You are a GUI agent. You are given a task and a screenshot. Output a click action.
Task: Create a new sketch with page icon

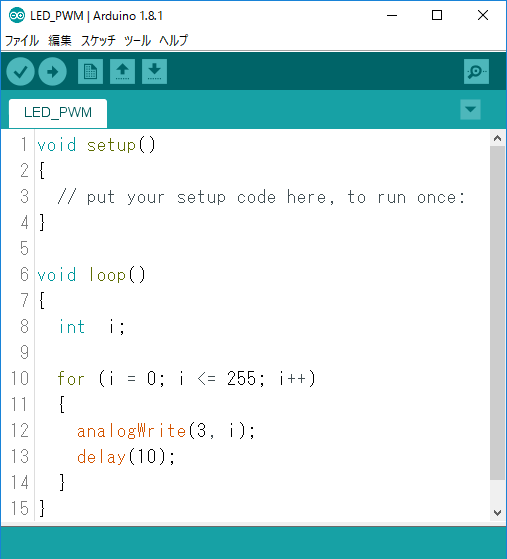point(90,72)
